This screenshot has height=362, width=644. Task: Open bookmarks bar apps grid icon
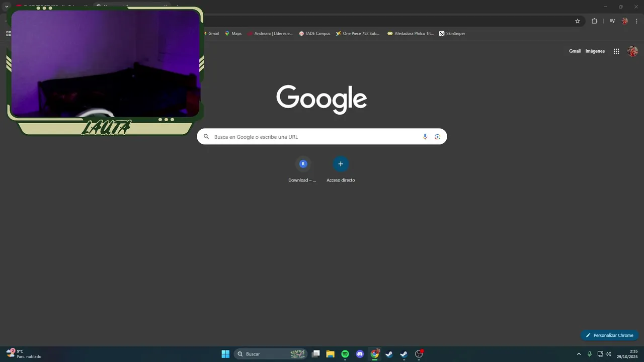[9, 34]
